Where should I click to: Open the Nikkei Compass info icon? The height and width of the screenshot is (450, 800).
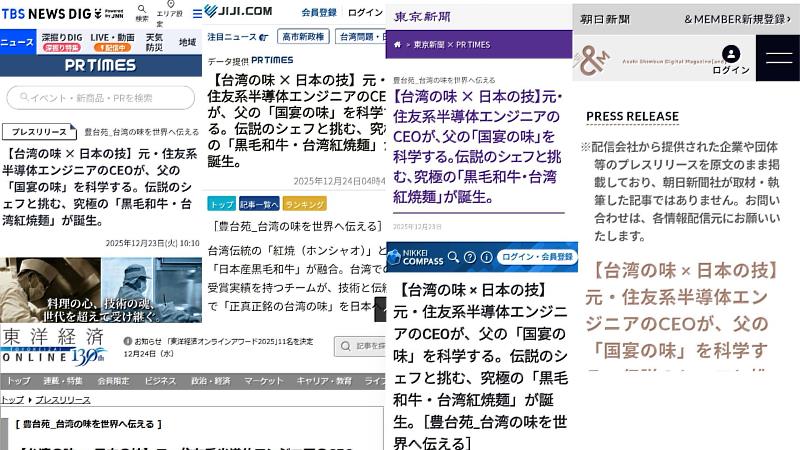487,257
